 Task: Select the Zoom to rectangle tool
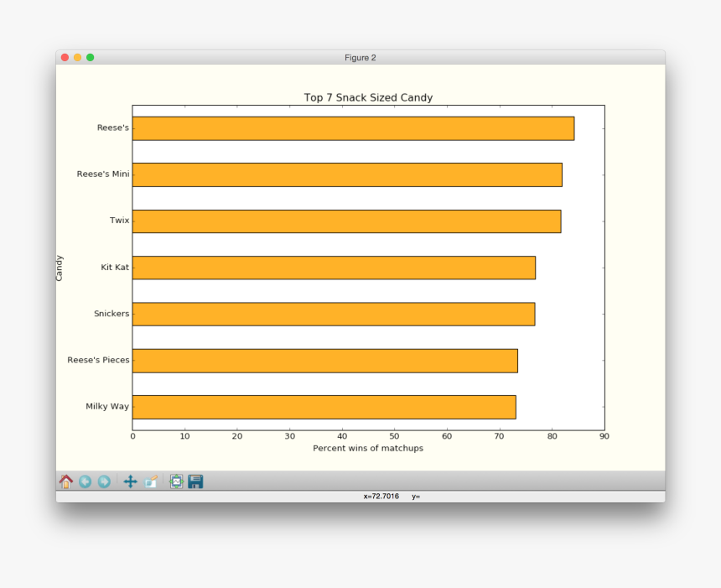[x=151, y=481]
